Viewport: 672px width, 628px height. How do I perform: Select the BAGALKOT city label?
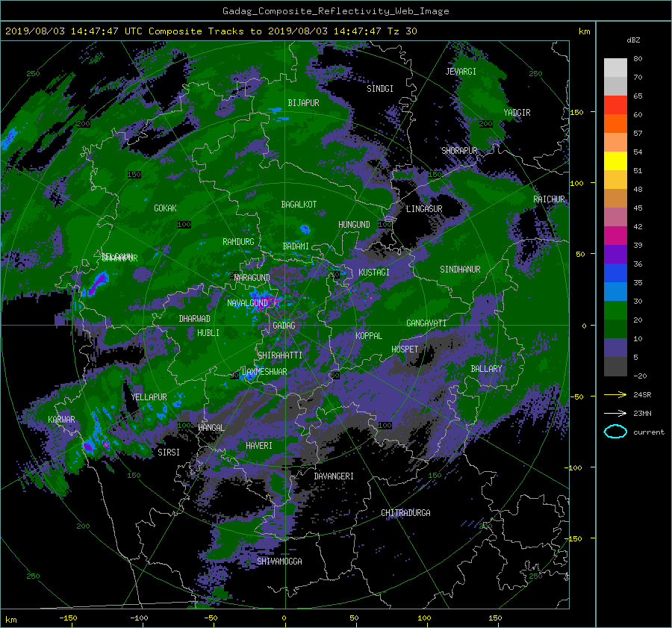(299, 205)
